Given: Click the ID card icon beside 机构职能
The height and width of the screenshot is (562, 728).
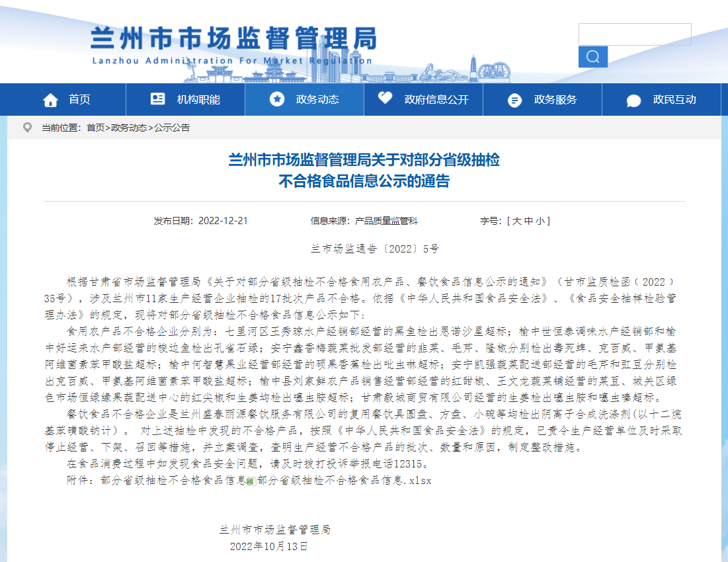Looking at the screenshot, I should point(158,99).
